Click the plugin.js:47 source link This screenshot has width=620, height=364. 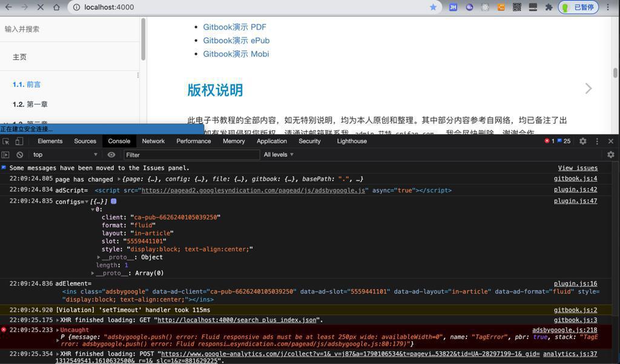click(575, 201)
